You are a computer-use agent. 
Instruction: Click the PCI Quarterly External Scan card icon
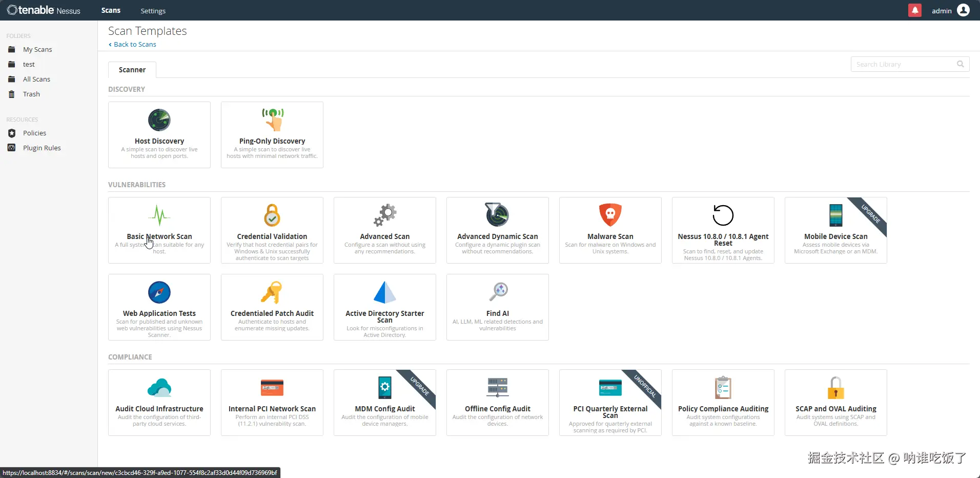pos(610,388)
